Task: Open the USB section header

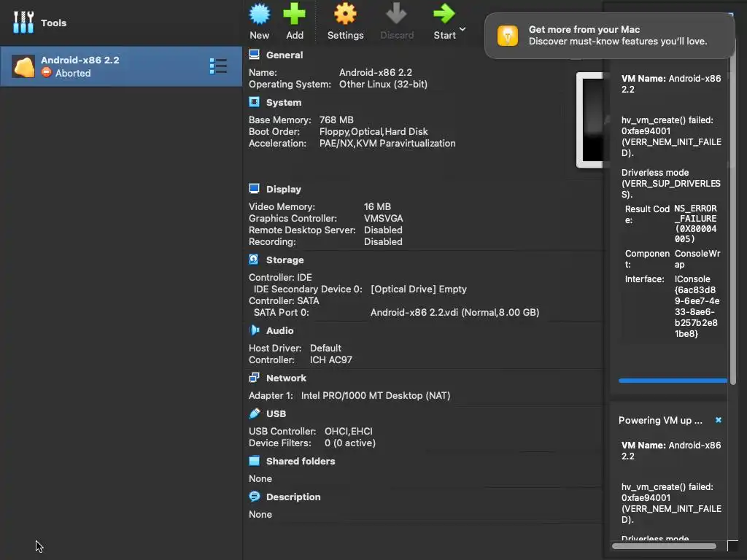Action: point(276,414)
